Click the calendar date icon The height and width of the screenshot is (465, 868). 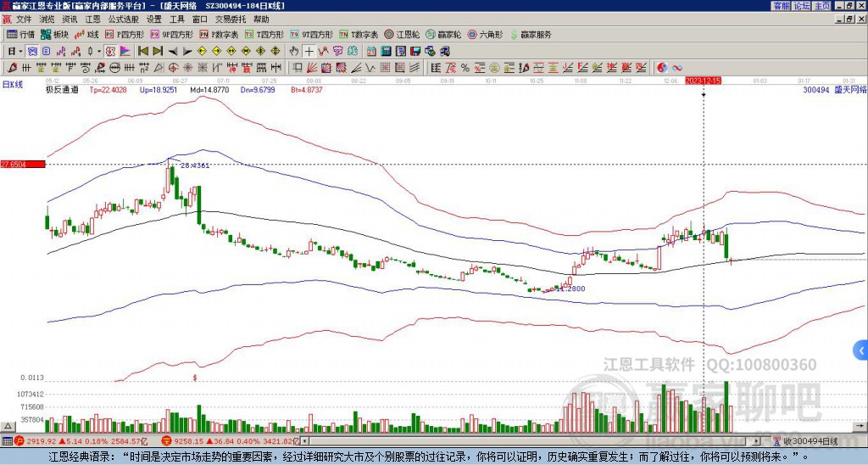pos(371,52)
